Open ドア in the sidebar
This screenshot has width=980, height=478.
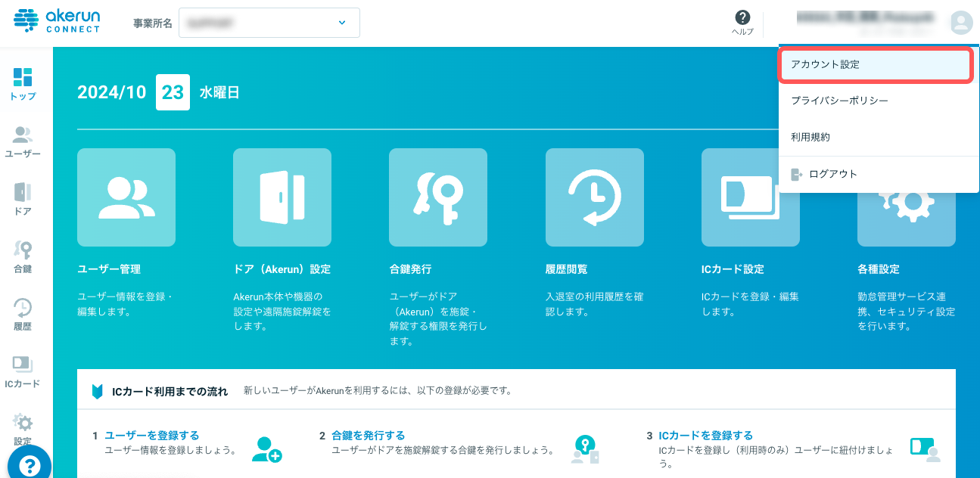[23, 199]
